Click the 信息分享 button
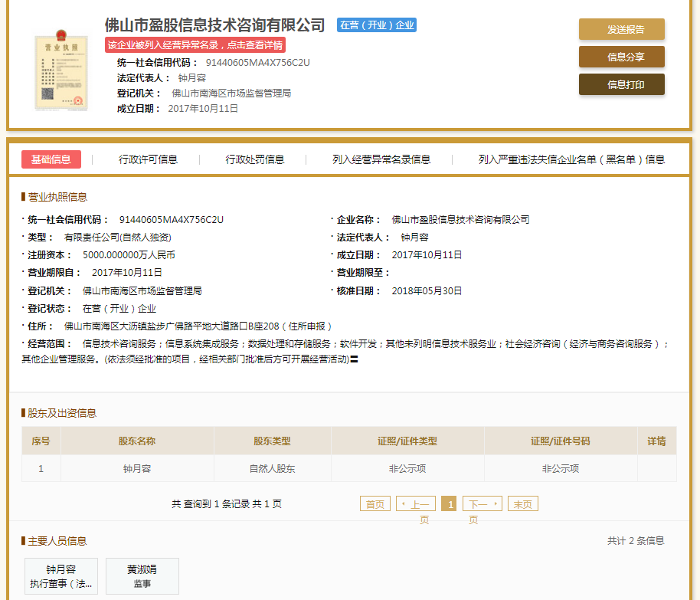Viewport: 700px width, 600px height. pos(621,57)
